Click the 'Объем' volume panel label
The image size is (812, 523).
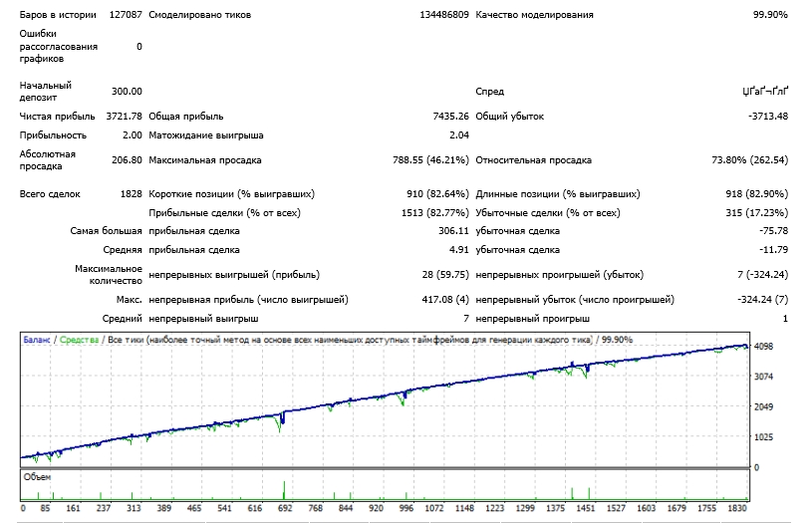37,477
